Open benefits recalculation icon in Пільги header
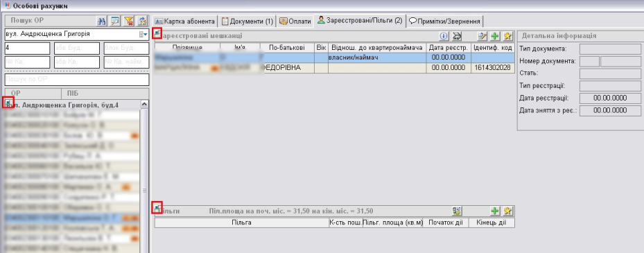 pos(457,211)
